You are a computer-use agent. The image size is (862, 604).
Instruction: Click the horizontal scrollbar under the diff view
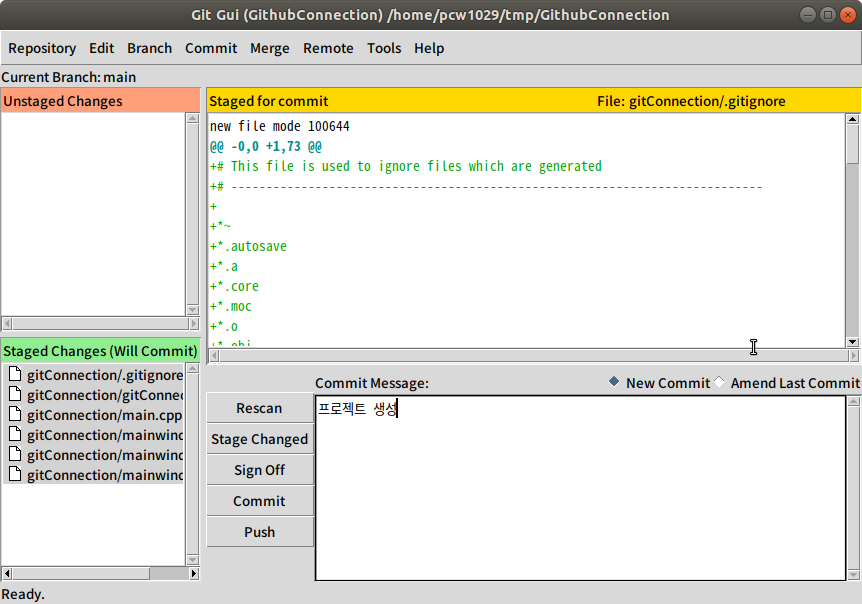(x=530, y=355)
